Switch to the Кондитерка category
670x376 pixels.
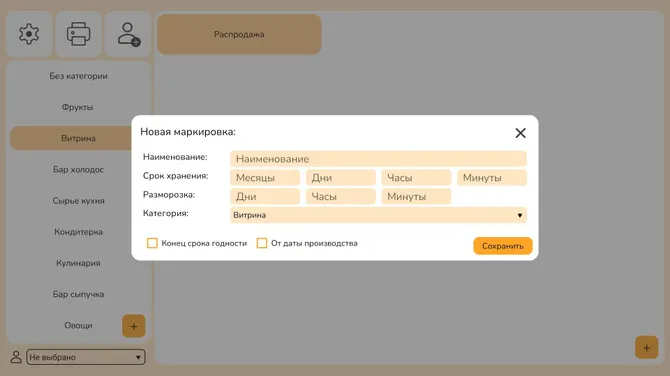click(x=78, y=232)
